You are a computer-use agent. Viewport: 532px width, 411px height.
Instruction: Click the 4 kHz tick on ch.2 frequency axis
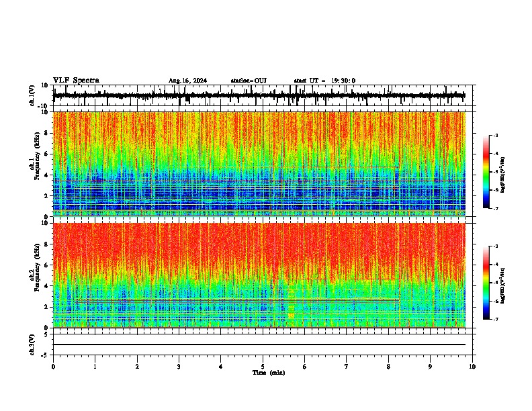click(46, 286)
